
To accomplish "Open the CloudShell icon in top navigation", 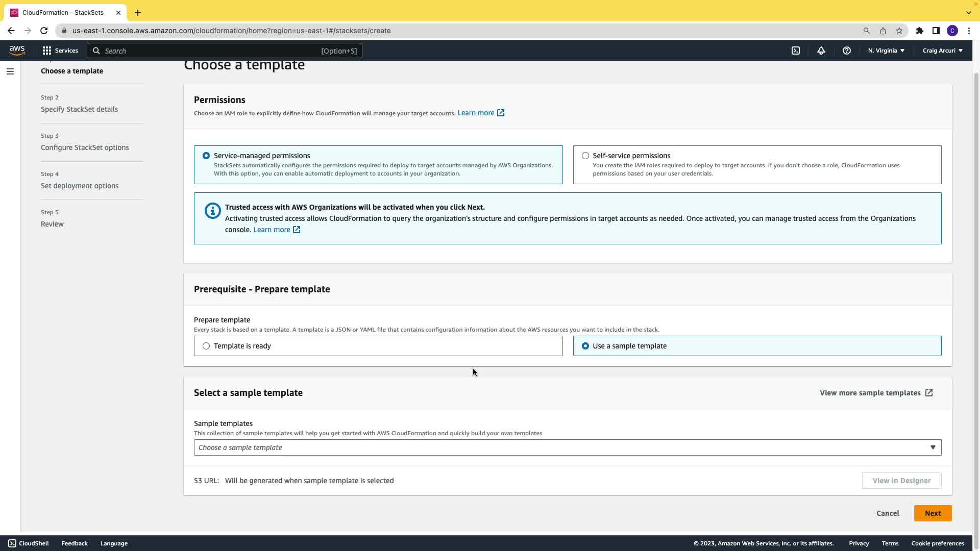I will coord(795,51).
